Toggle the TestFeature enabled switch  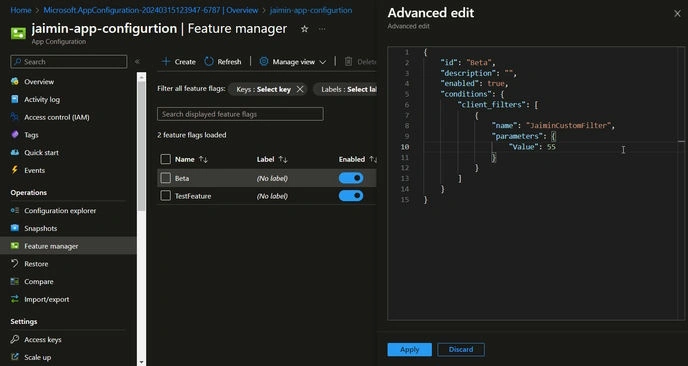point(351,196)
